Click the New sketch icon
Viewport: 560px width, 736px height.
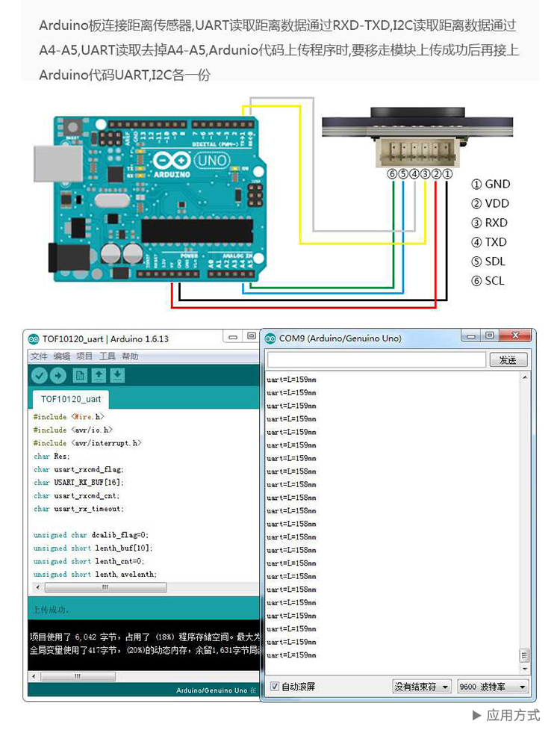80,375
